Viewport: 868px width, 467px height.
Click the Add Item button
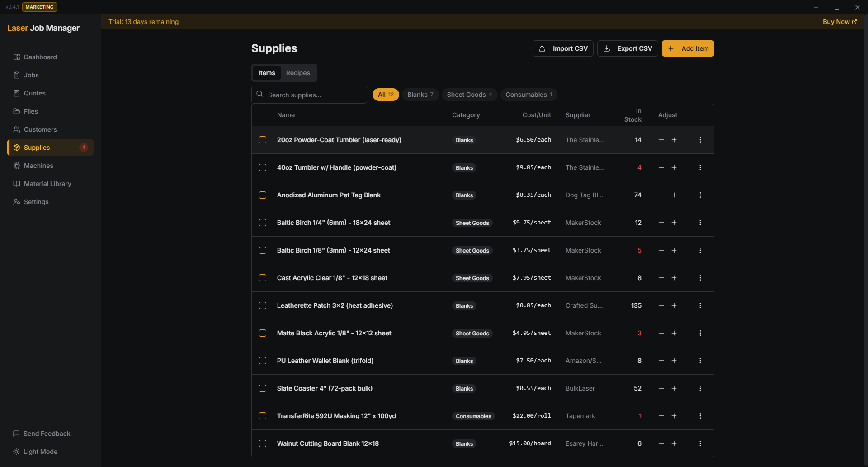pos(688,48)
